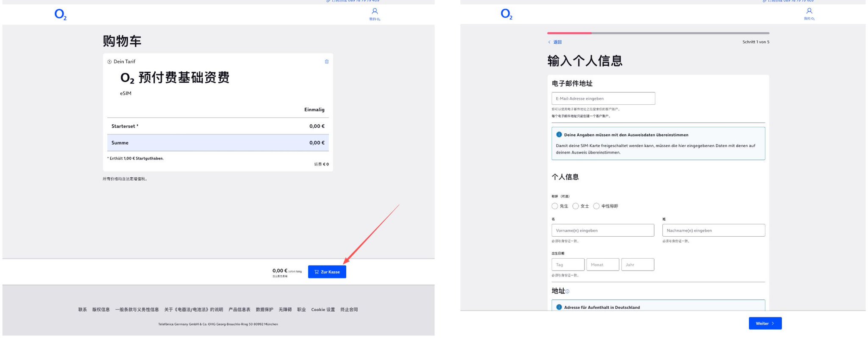Click the info icon beside Dein Tarif

pos(109,62)
